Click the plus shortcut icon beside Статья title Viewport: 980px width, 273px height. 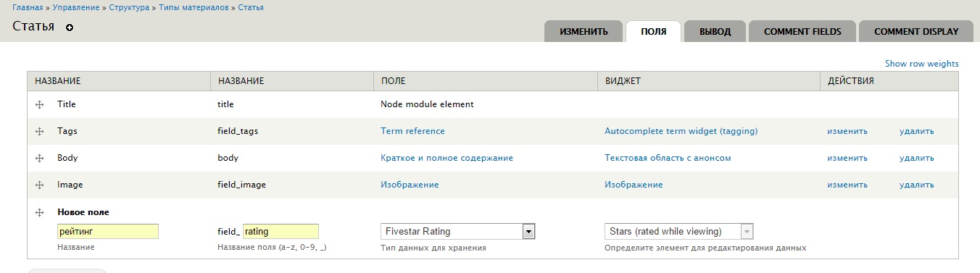coord(70,28)
